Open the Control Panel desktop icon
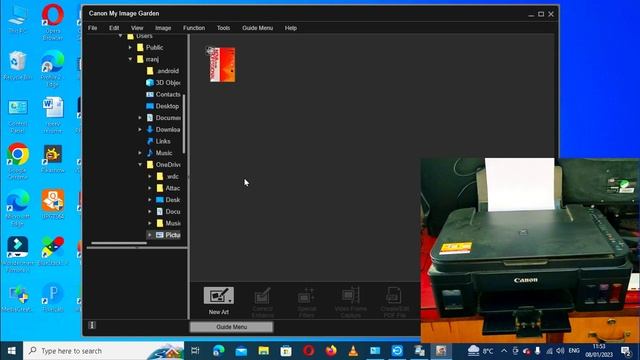Image resolution: width=640 pixels, height=360 pixels. click(18, 116)
